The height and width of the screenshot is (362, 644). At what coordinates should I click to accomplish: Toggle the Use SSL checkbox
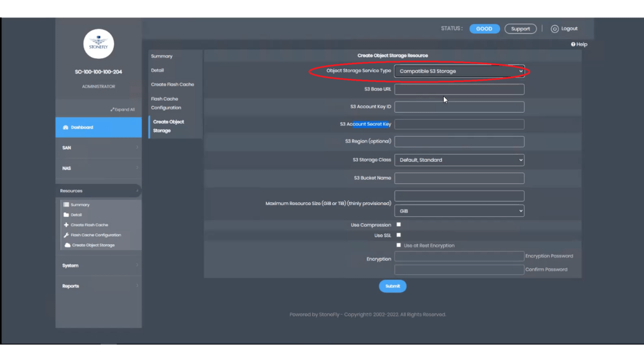click(398, 235)
